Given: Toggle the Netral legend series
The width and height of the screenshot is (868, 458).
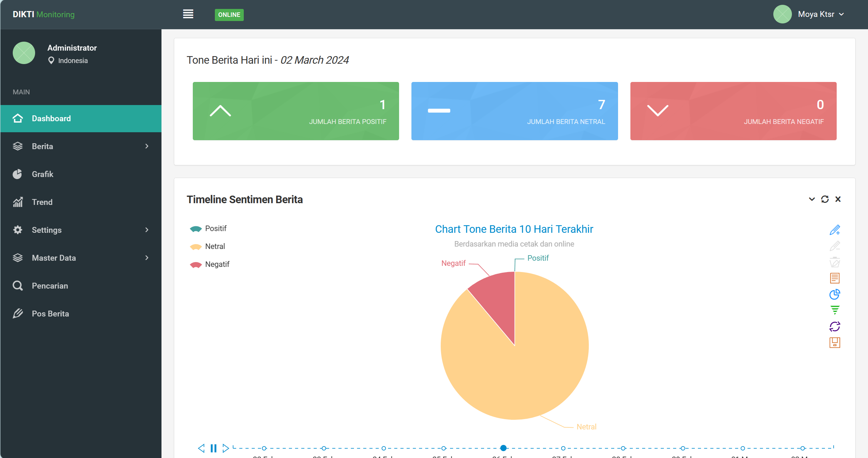Looking at the screenshot, I should [208, 247].
